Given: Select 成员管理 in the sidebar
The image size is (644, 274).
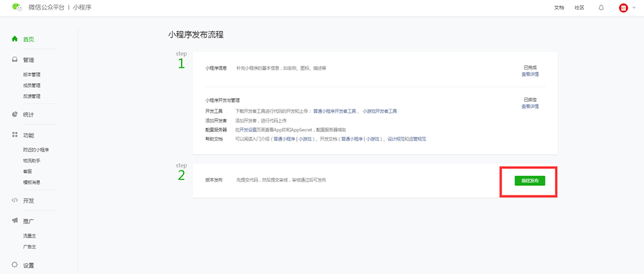Looking at the screenshot, I should tap(32, 85).
